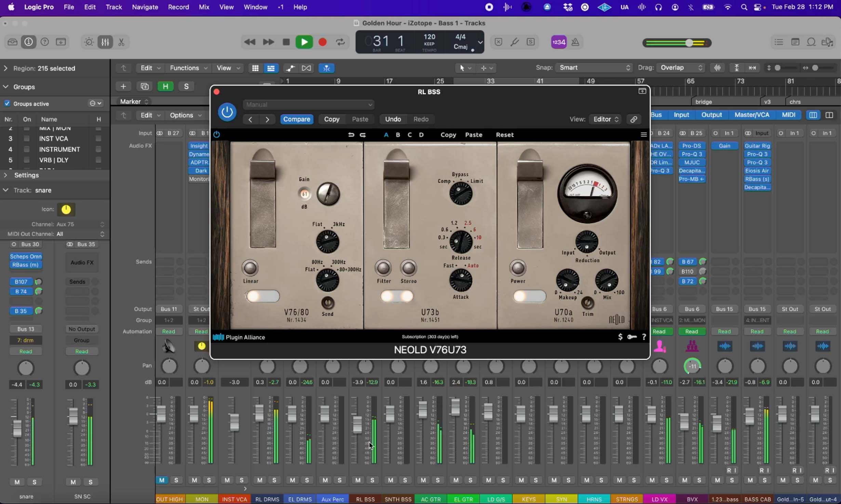The image size is (841, 504).
Task: Click the Fast Forward transport button
Action: [268, 42]
